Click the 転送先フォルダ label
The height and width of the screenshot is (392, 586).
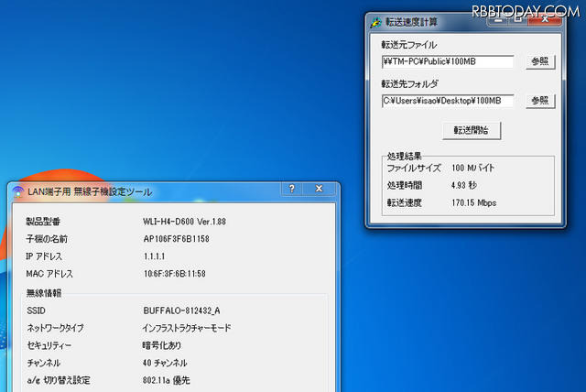click(x=409, y=83)
